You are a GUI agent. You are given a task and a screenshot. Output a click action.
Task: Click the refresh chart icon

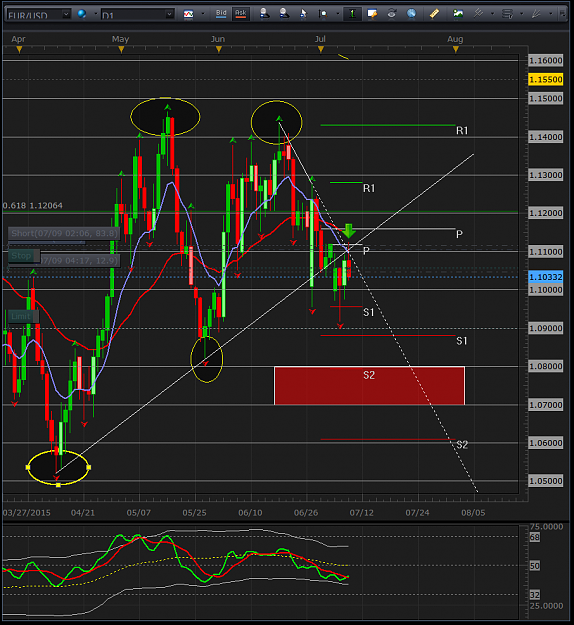click(x=392, y=14)
